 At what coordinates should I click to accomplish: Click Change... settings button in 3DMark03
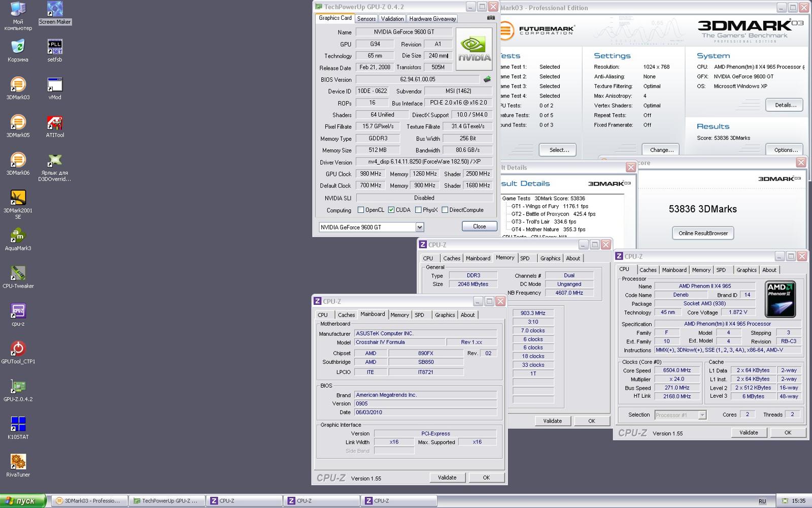(662, 150)
